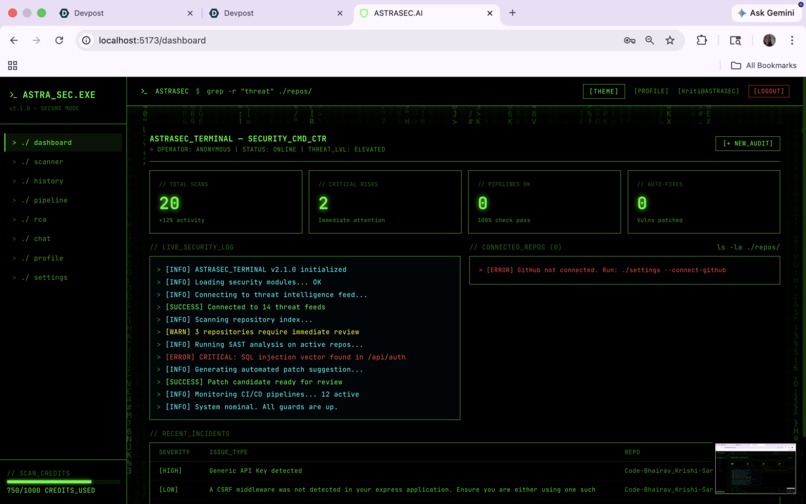Select the Pipelines OK card
The height and width of the screenshot is (504, 806).
click(544, 202)
